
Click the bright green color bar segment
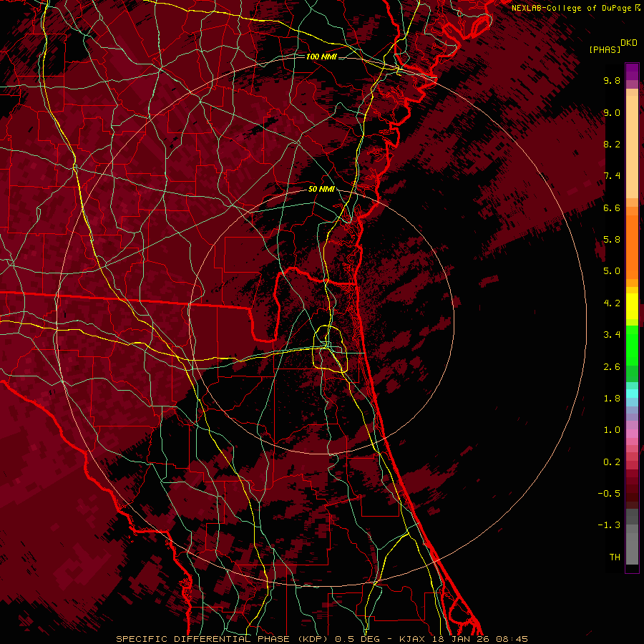point(632,346)
